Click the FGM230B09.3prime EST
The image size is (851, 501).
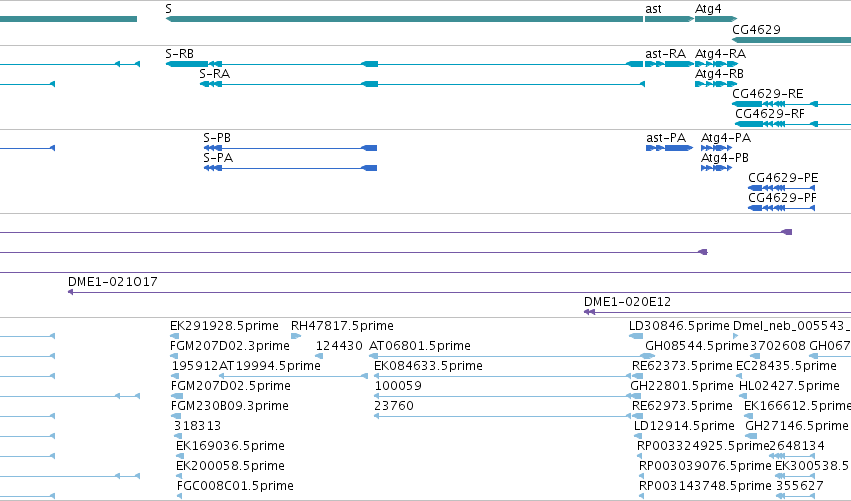[176, 416]
